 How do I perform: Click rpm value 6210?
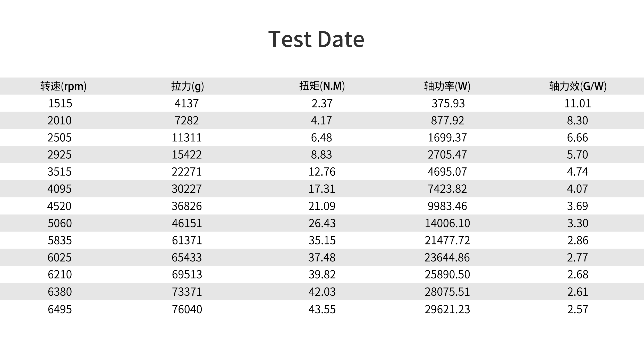[60, 274]
